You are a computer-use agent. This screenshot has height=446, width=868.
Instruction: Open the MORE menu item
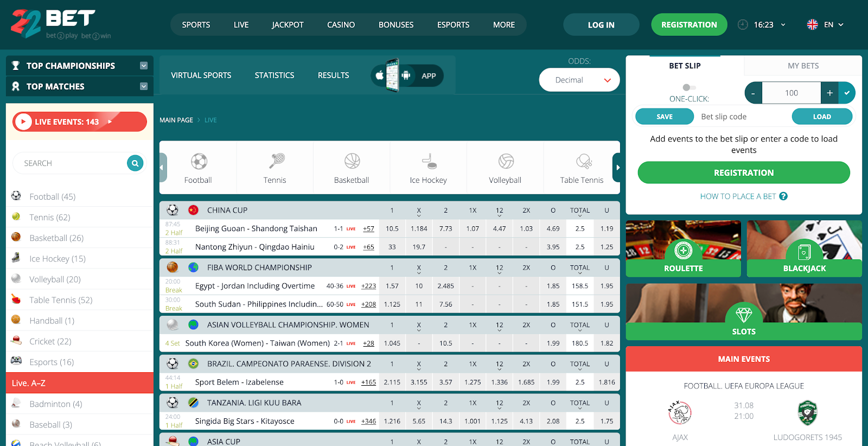504,24
